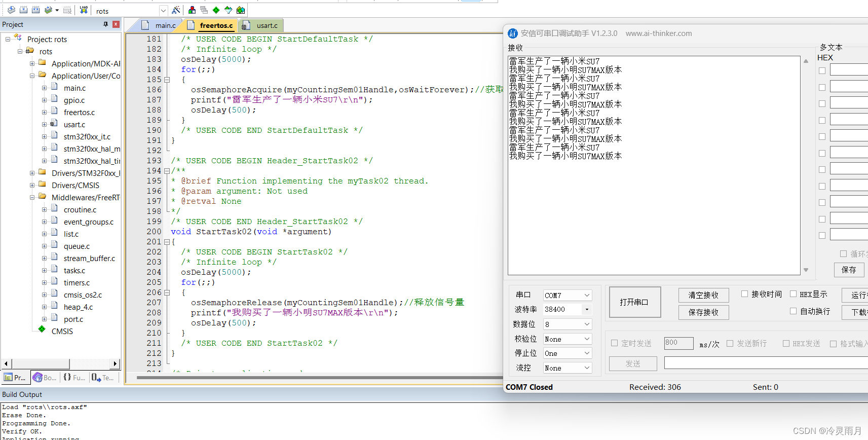
Task: Expand the Drivers/CMSIS folder
Action: (x=32, y=186)
